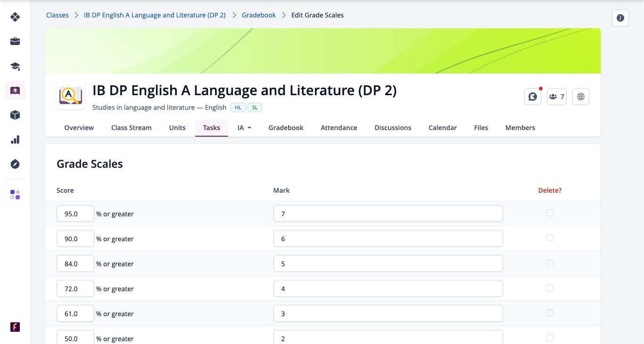Open the Attendance tab
The width and height of the screenshot is (644, 344).
(x=339, y=128)
